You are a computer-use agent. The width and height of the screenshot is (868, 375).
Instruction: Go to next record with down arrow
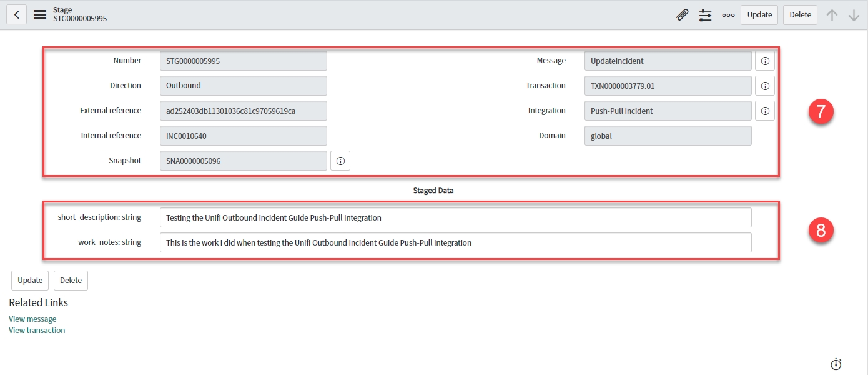click(x=854, y=15)
